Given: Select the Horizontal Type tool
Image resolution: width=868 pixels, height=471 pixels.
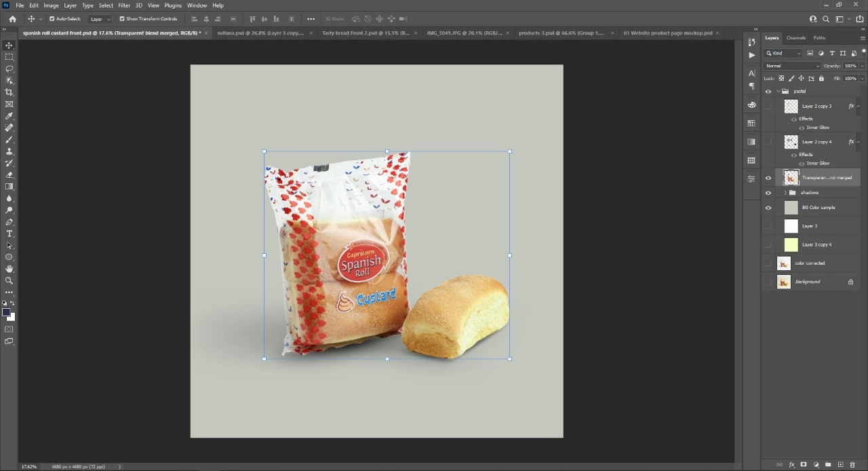Looking at the screenshot, I should click(x=9, y=233).
